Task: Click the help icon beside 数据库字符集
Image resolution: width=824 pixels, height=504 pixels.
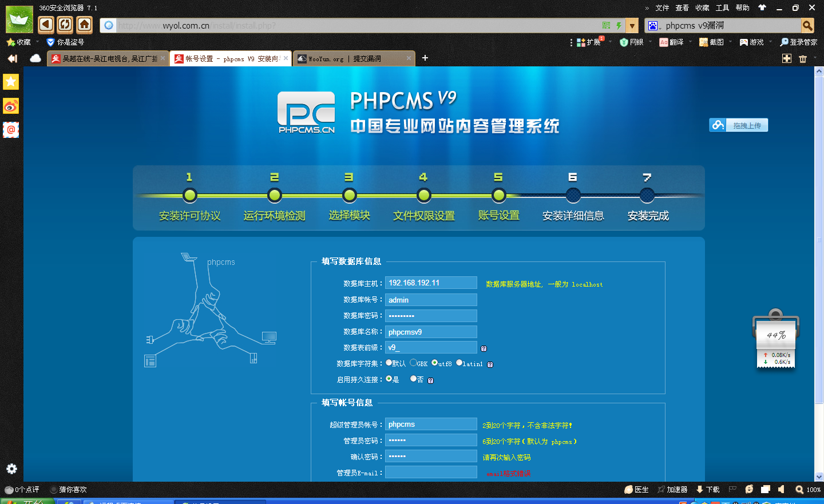Action: (x=490, y=364)
